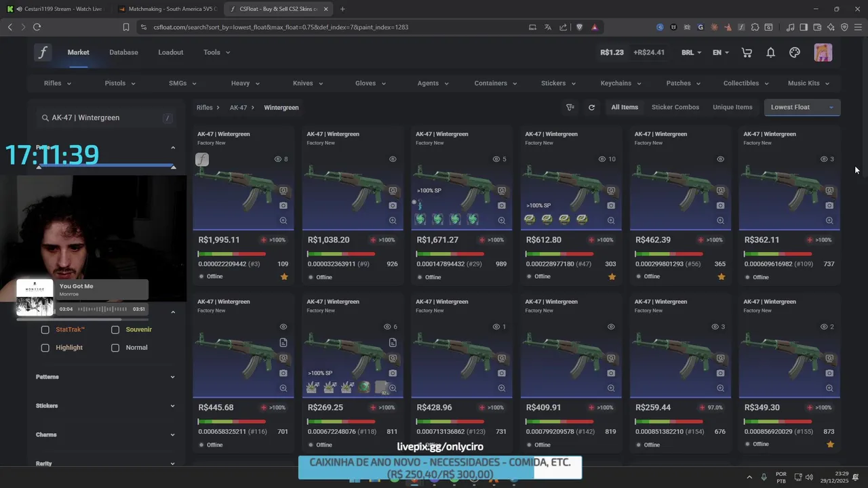The width and height of the screenshot is (868, 488).
Task: Expand the Patterns filter section
Action: point(105,377)
